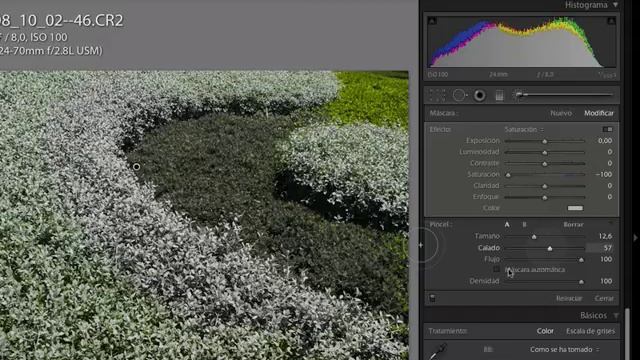This screenshot has width=640, height=360.
Task: Toggle histogram highlight clipping indicator
Action: tap(611, 21)
